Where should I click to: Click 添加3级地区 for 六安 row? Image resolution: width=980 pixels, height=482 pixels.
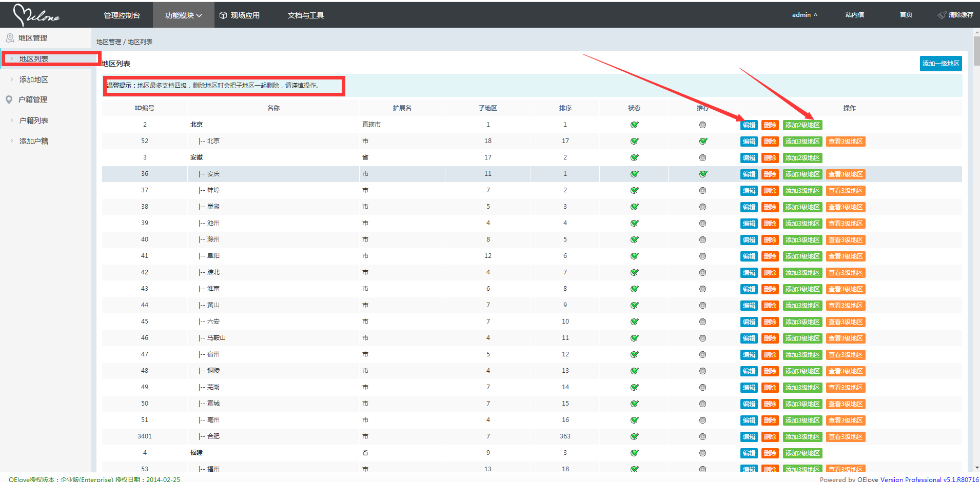[x=802, y=322]
